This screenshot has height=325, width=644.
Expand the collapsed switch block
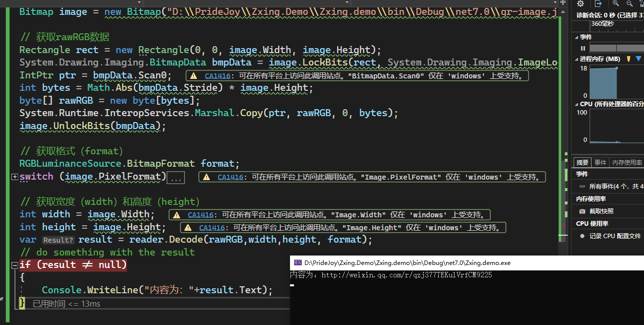(x=15, y=177)
